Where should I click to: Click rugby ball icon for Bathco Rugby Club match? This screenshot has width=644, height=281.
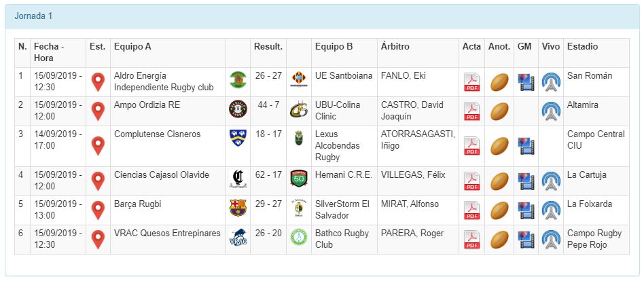click(x=499, y=240)
